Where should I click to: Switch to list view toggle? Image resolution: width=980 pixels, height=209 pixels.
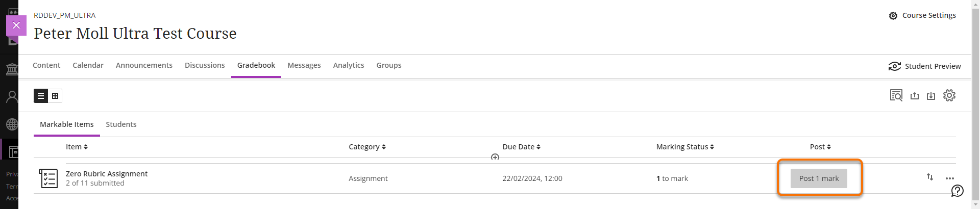41,96
